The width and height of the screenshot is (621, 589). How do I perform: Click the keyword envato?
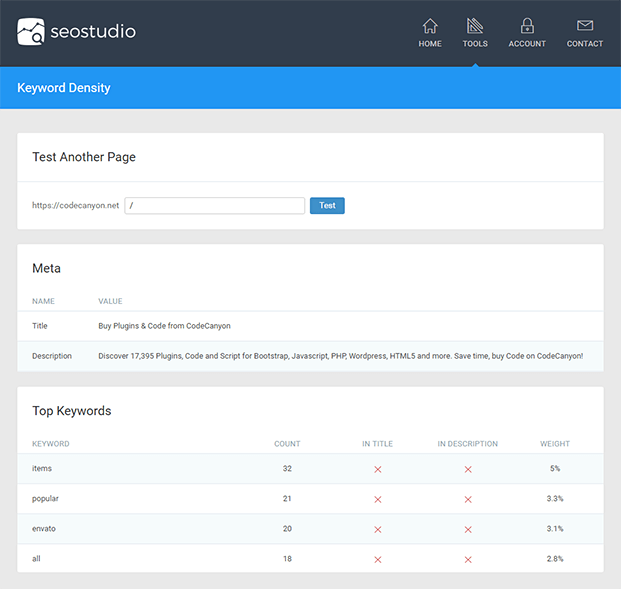tap(44, 528)
